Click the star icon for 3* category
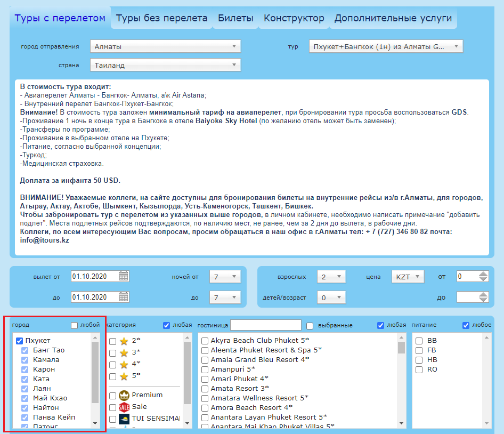 click(x=124, y=352)
